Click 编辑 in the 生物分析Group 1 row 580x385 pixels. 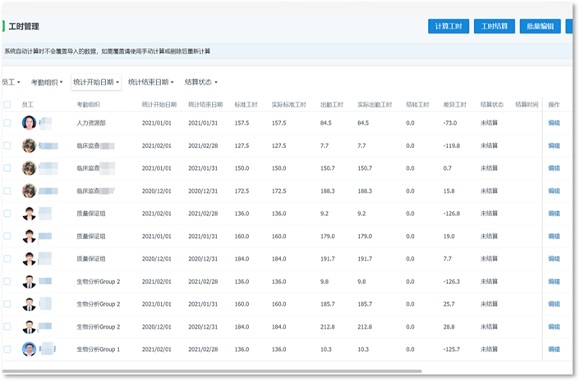[554, 349]
